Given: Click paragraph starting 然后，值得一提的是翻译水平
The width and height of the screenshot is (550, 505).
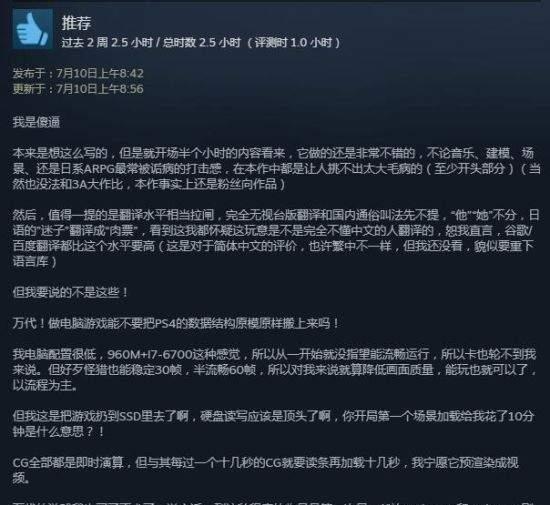Looking at the screenshot, I should point(276,238).
